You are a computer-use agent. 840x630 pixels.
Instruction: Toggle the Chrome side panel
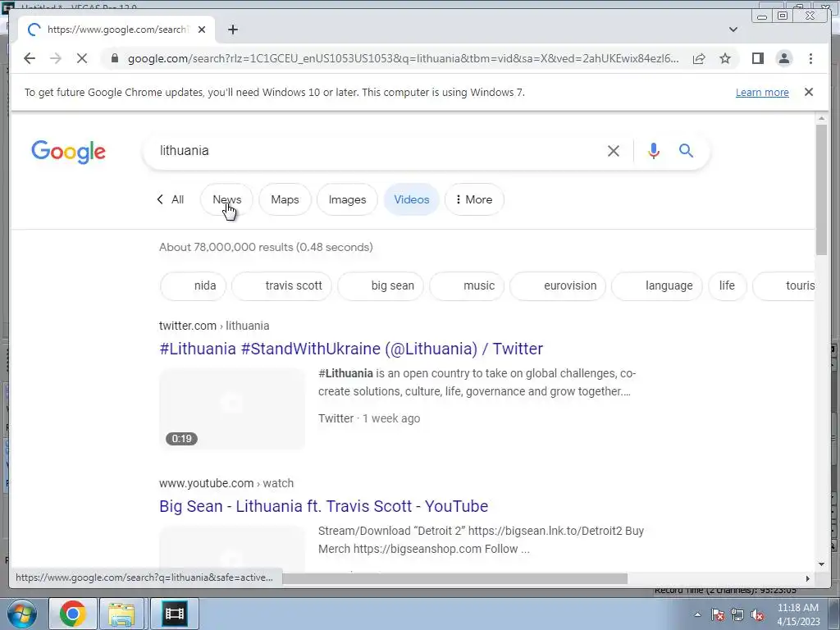point(757,58)
